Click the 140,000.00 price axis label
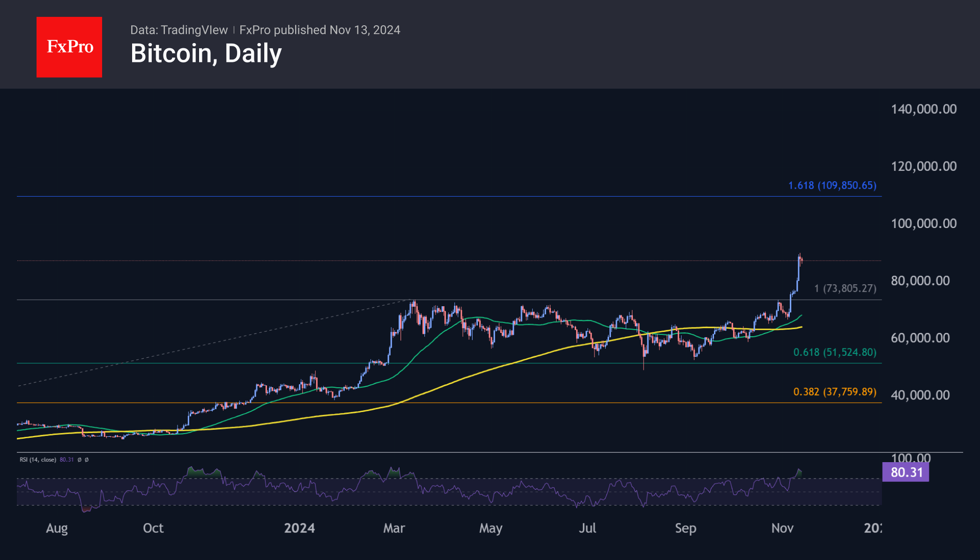Image resolution: width=980 pixels, height=560 pixels. (923, 109)
